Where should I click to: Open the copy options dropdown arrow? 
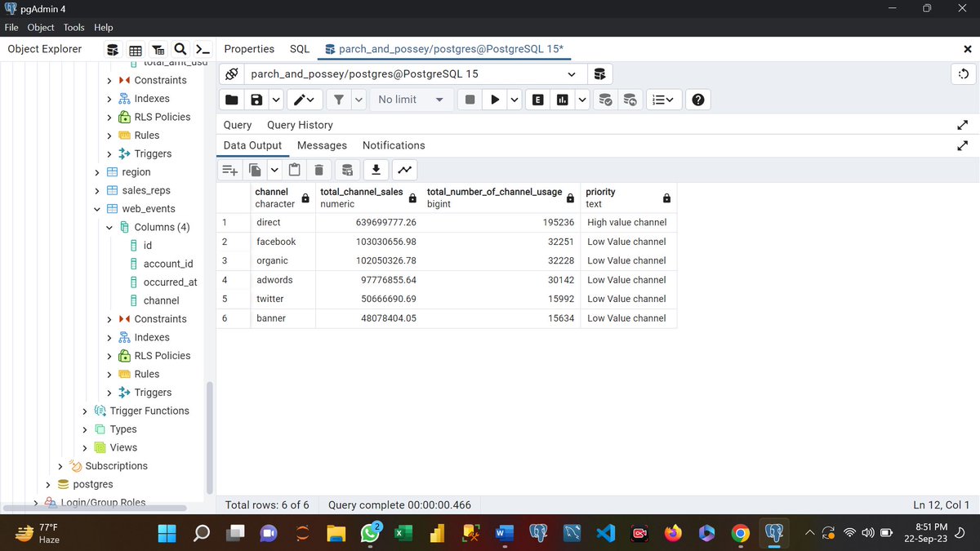[x=274, y=170]
